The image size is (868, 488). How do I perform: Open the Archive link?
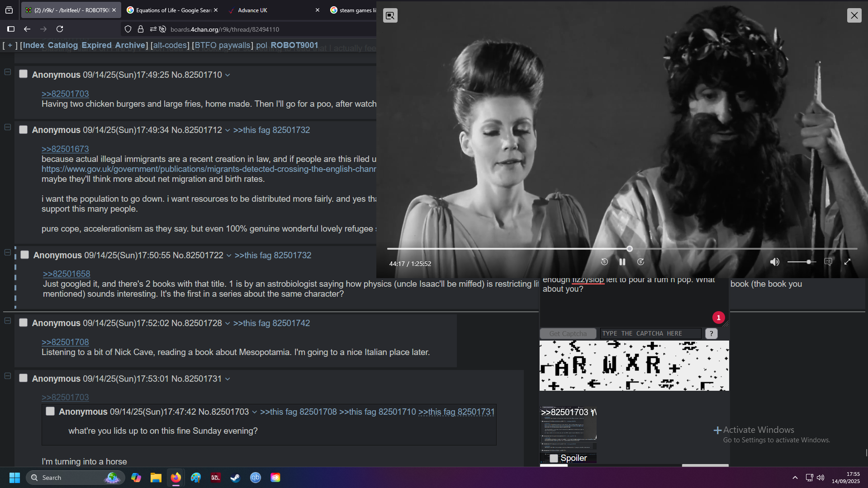(x=130, y=45)
